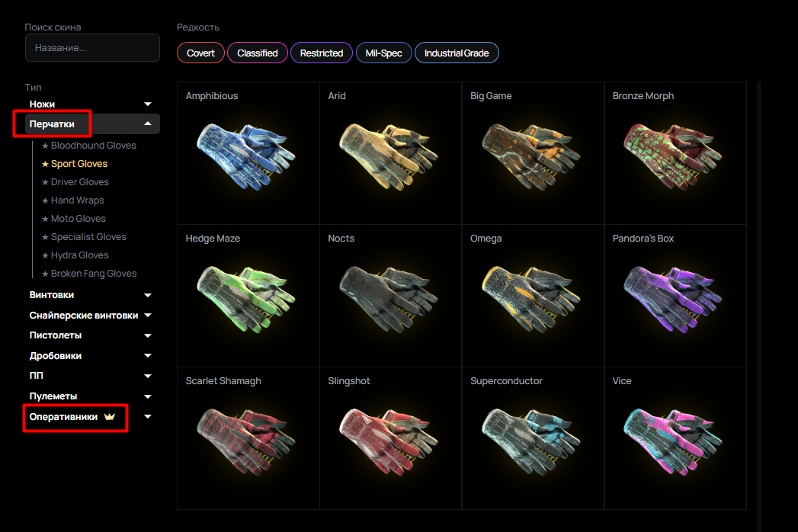
Task: Click the Перчатки category label
Action: pyautogui.click(x=52, y=123)
